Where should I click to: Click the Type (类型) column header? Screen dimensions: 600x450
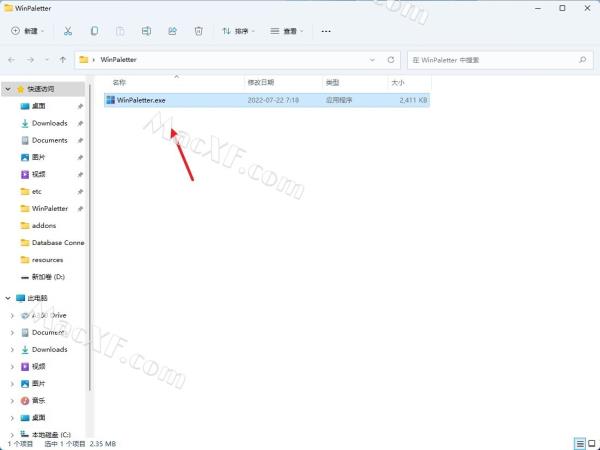pos(332,82)
